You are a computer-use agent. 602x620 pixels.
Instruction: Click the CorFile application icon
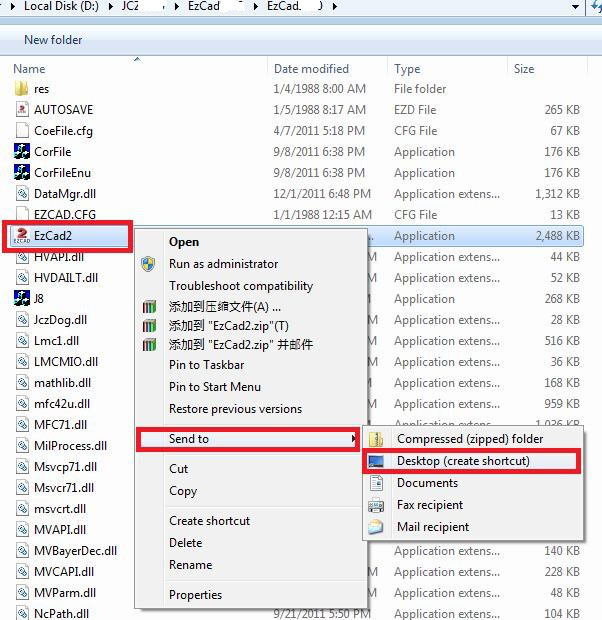click(22, 151)
